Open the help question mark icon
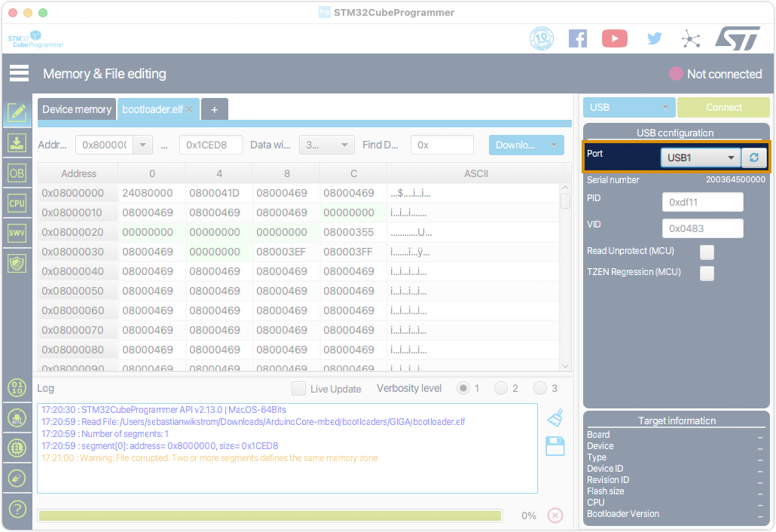 tap(17, 509)
